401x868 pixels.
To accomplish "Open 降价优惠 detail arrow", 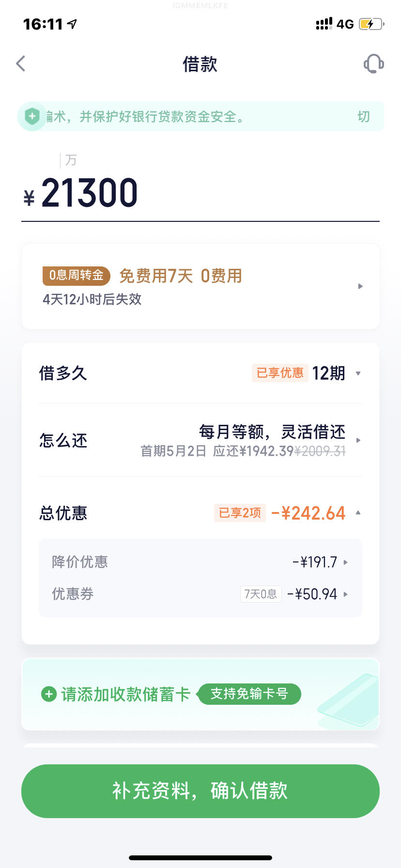I will pos(346,562).
